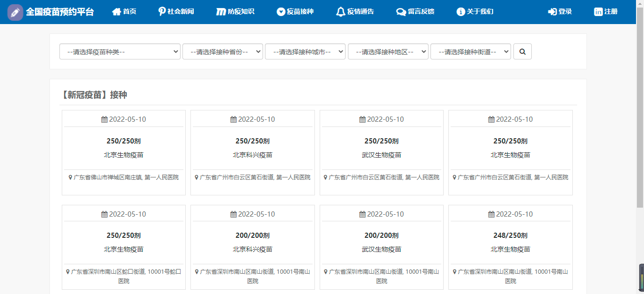Image resolution: width=644 pixels, height=294 pixels.
Task: Click the Pinterest-style icon beside 社会新闻
Action: tap(162, 12)
